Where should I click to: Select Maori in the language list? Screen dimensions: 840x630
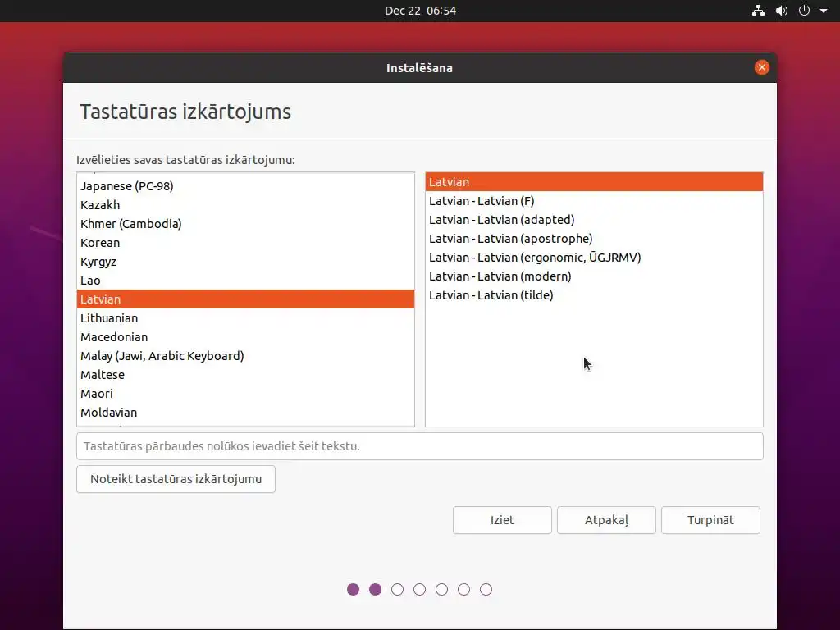tap(245, 393)
